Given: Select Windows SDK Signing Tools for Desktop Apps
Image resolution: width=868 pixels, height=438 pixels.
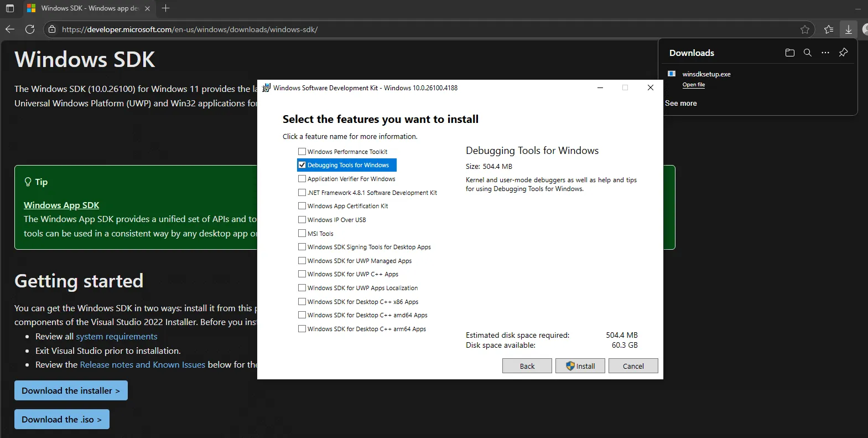Looking at the screenshot, I should (x=302, y=247).
